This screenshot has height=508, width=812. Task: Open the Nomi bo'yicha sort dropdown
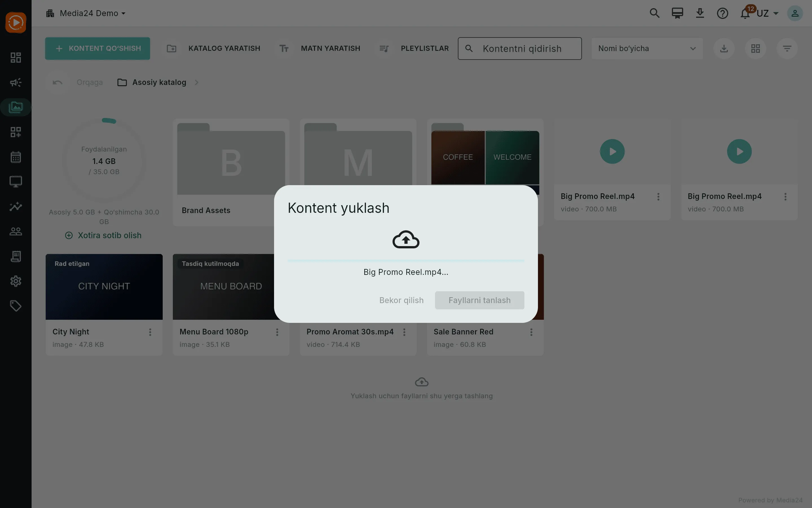pos(647,48)
